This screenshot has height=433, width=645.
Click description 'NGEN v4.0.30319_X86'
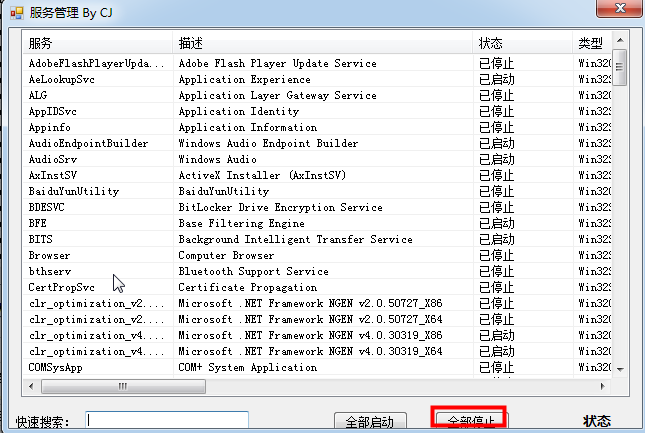(385, 336)
